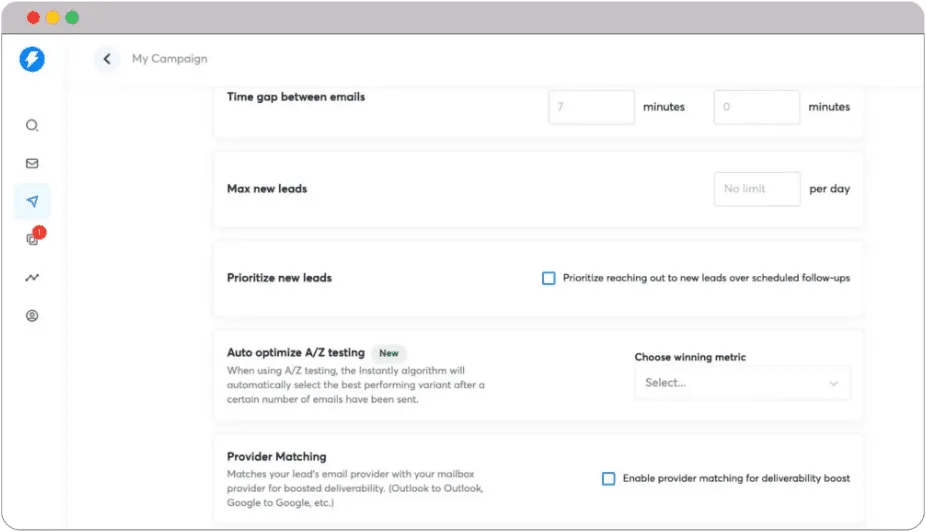926x532 pixels.
Task: Click the New badge beside Auto optimize
Action: [388, 353]
